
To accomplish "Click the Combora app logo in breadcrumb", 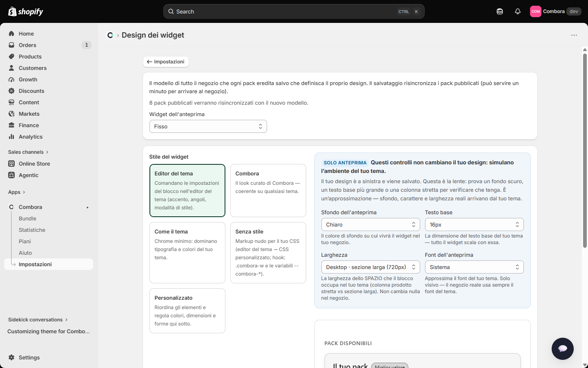I will coord(110,35).
